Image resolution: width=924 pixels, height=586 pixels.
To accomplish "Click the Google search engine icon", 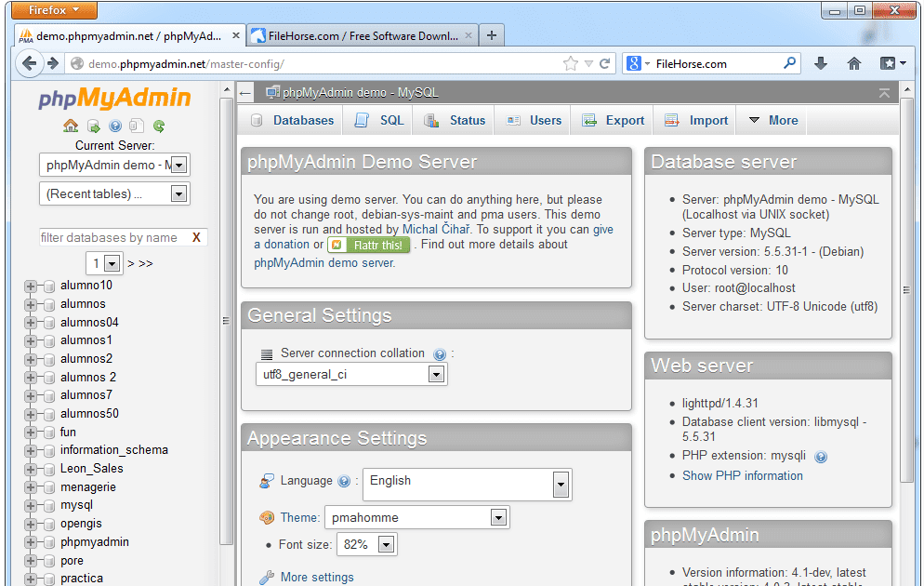I will coord(633,63).
